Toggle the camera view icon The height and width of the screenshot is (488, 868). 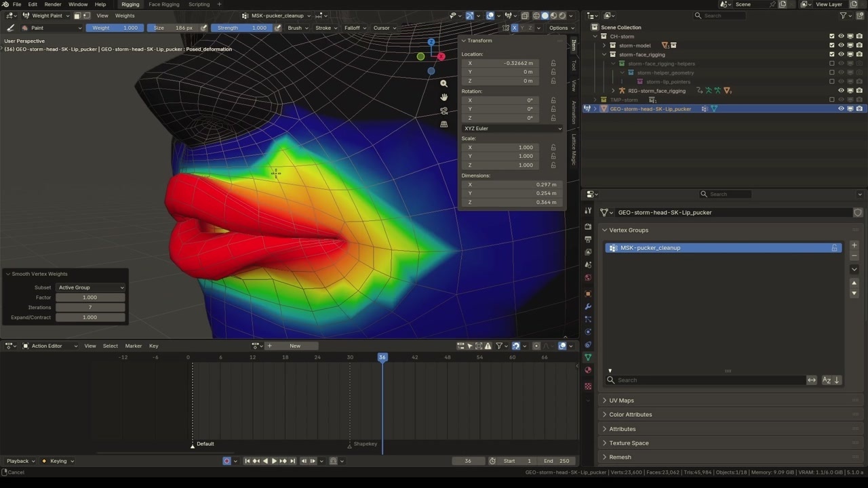coord(443,110)
